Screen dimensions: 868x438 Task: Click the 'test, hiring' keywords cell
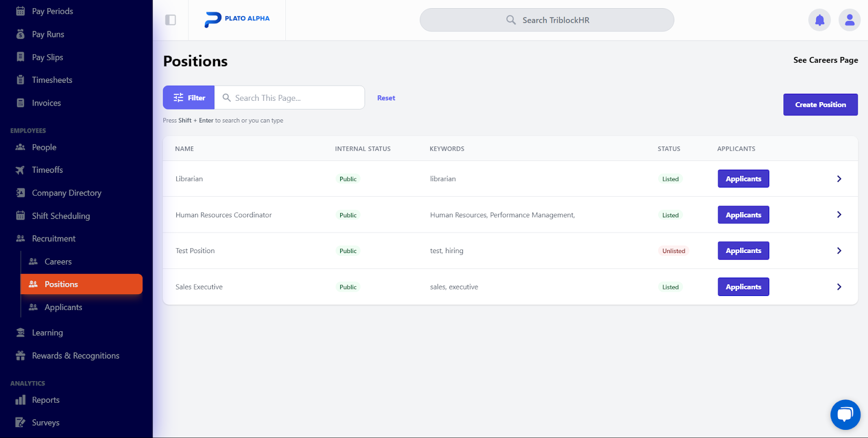(x=446, y=250)
